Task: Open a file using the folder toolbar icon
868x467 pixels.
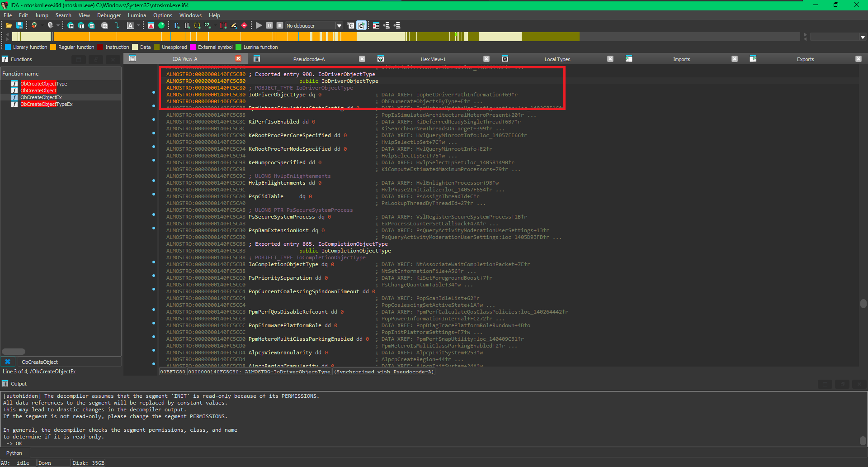Action: pyautogui.click(x=8, y=25)
